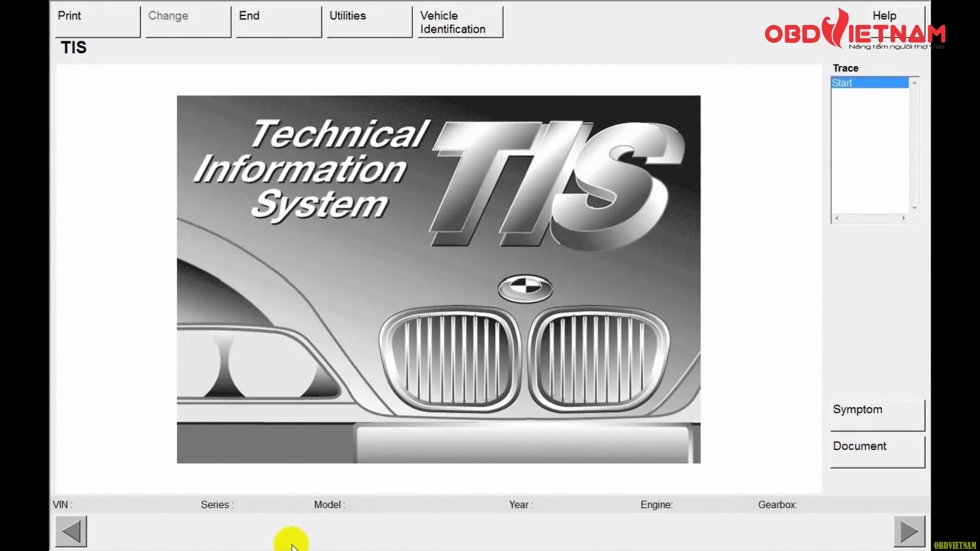Go back with the left arrow button
The image size is (980, 551).
coord(71,531)
